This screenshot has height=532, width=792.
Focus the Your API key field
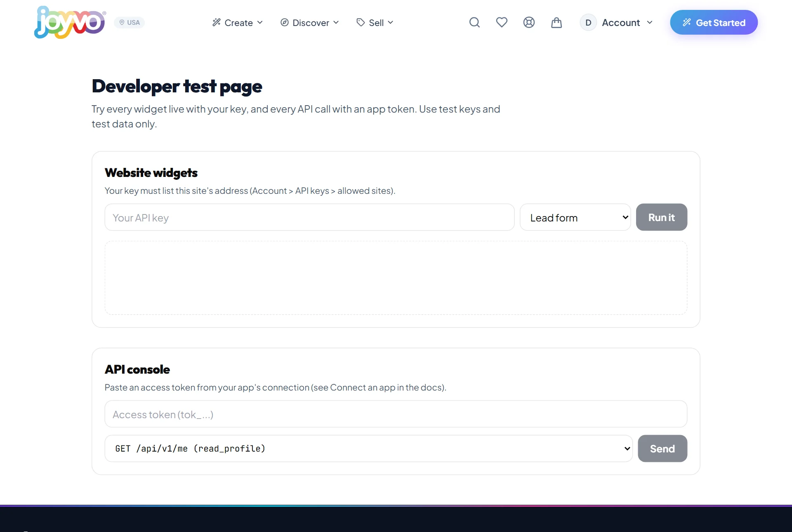pyautogui.click(x=309, y=217)
